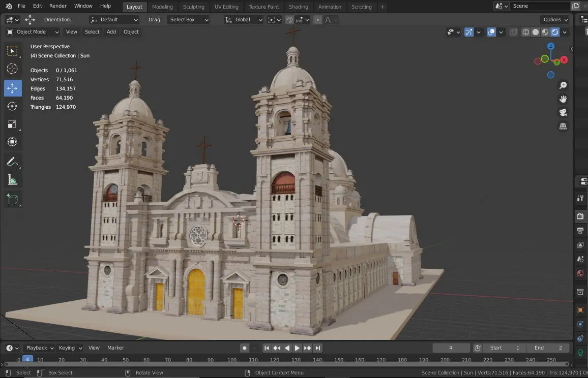This screenshot has height=378, width=588.
Task: Switch to solid shading
Action: click(536, 32)
